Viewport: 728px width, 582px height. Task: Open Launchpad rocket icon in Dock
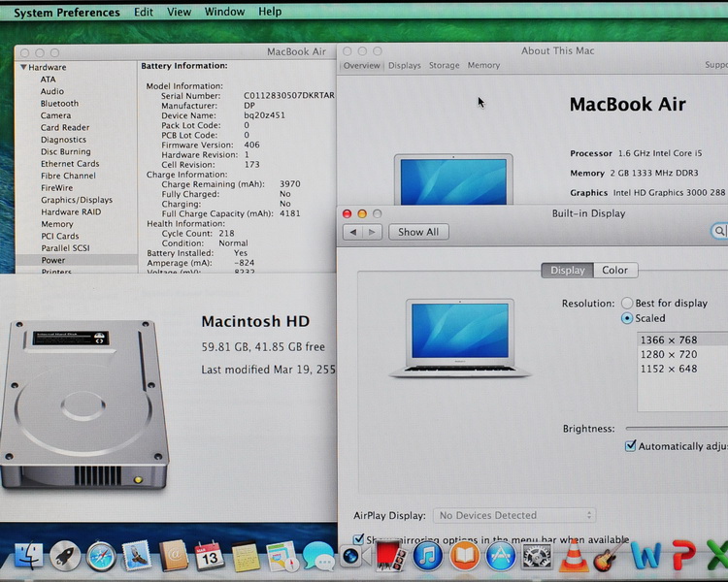[x=64, y=556]
